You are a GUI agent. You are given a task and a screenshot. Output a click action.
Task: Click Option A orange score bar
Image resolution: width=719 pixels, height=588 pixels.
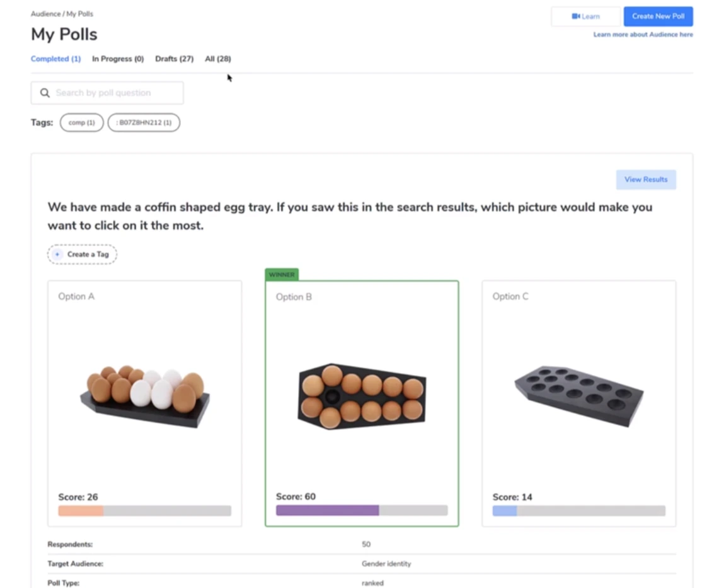81,511
